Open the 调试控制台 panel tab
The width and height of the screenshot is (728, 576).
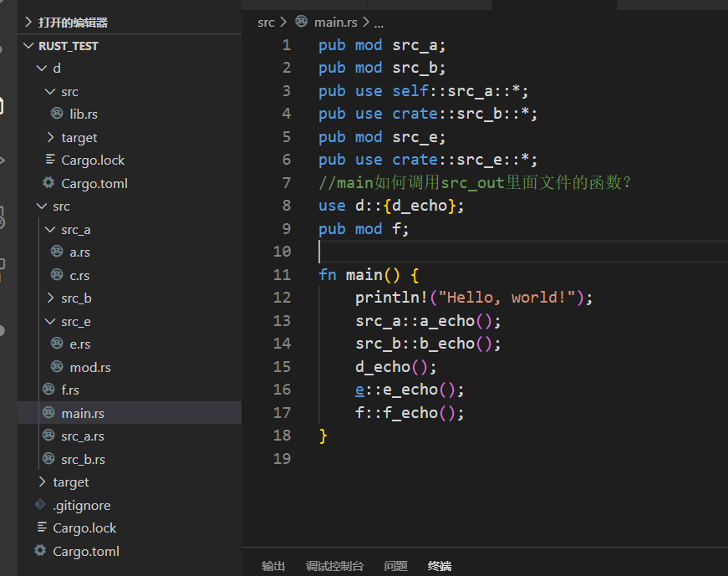335,566
